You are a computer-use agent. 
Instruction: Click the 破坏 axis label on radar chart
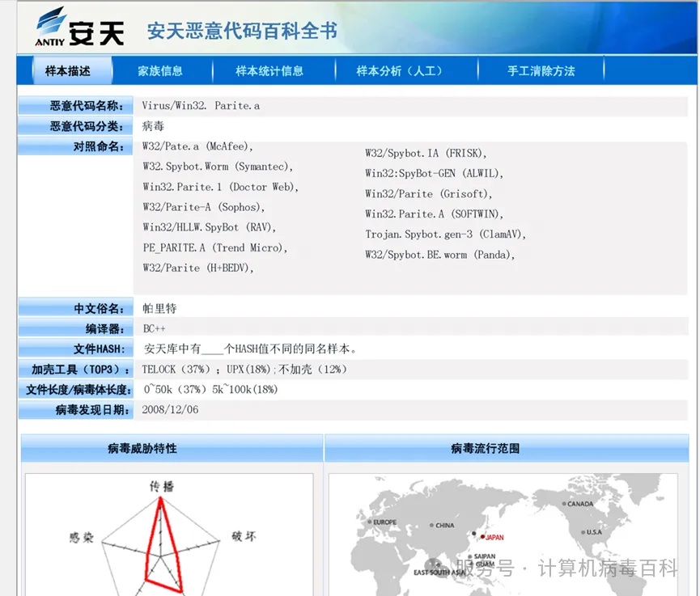tap(244, 536)
